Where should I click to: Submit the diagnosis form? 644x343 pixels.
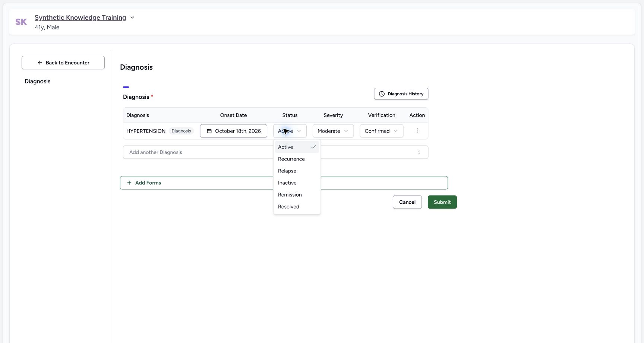click(x=442, y=202)
